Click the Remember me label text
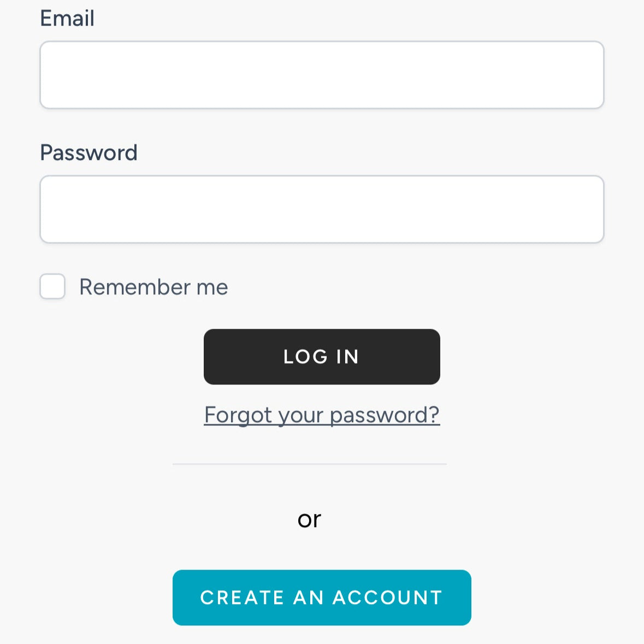644x644 pixels. [x=153, y=287]
